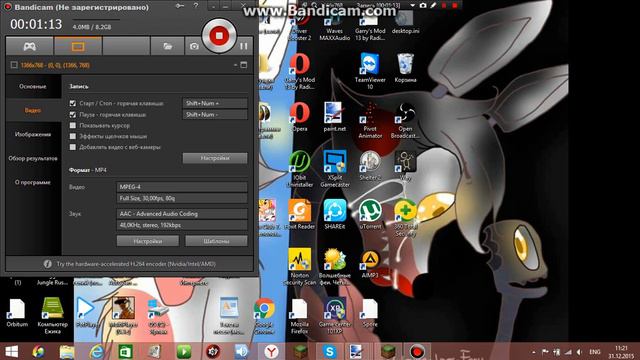Open Bandicam help question mark
Viewport: 640px width, 360px height.
click(196, 6)
